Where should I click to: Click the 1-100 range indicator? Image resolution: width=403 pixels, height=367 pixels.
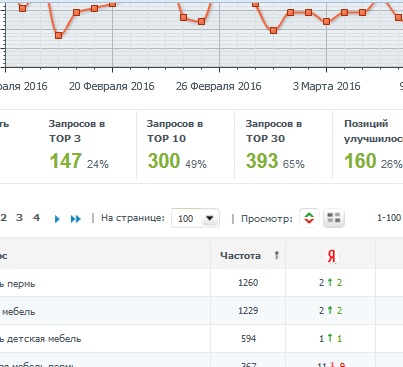pos(389,218)
